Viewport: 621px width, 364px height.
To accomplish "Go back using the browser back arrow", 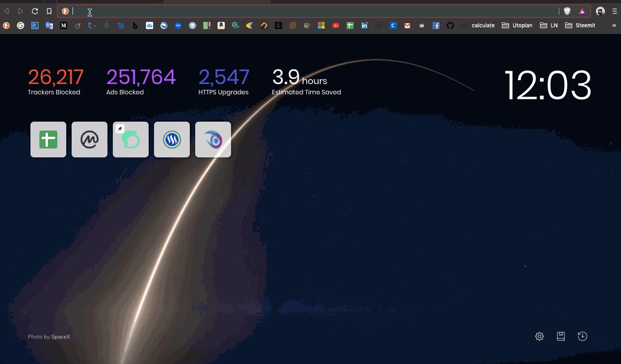I will coord(6,11).
